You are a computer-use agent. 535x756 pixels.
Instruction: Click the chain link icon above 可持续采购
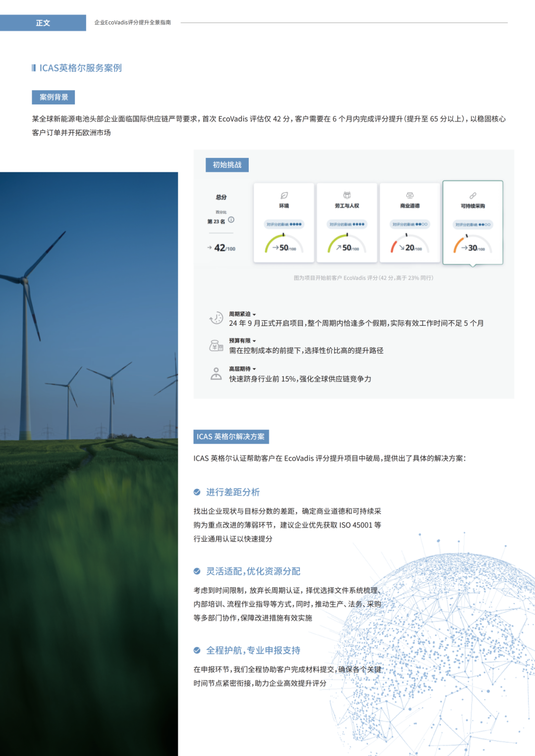click(x=473, y=196)
